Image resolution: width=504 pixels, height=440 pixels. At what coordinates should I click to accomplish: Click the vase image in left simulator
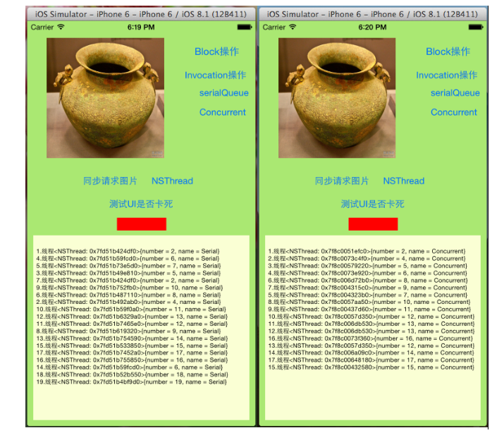coord(106,98)
